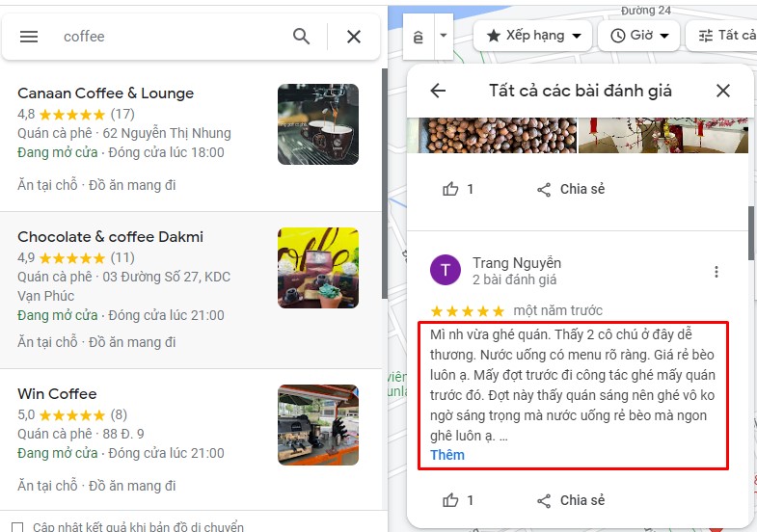Clear the coffee search query
The width and height of the screenshot is (757, 532).
pyautogui.click(x=354, y=37)
